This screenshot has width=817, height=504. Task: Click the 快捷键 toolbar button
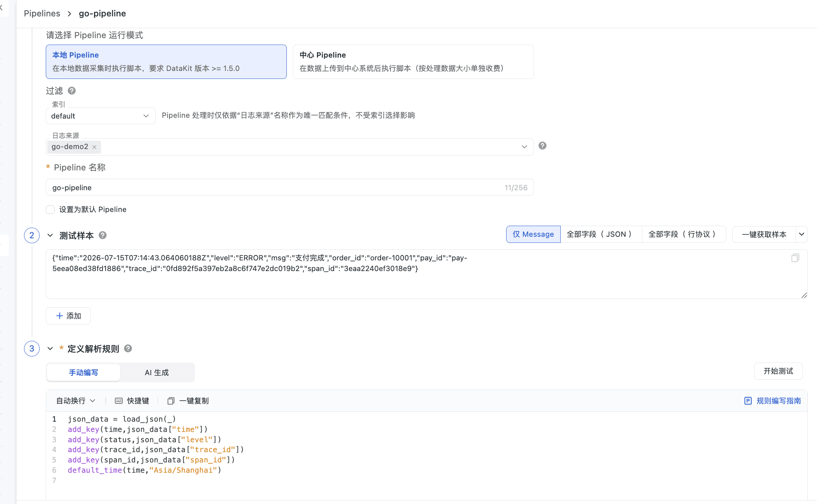132,401
